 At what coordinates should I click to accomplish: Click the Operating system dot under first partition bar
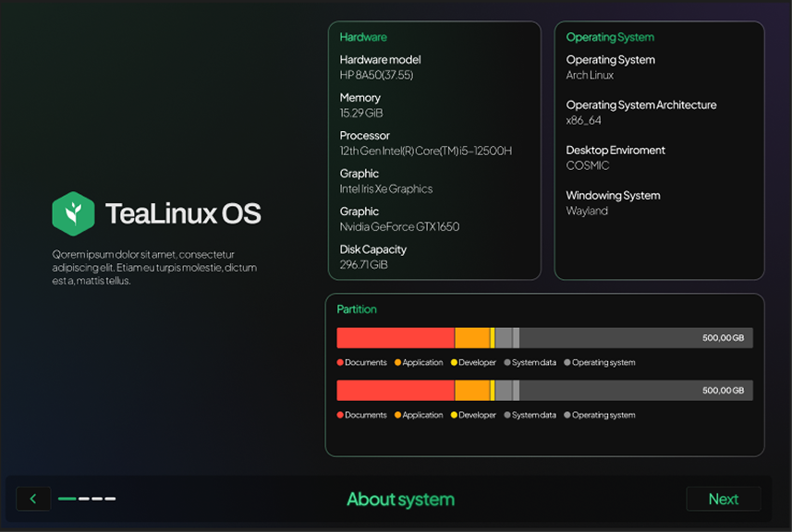click(567, 363)
